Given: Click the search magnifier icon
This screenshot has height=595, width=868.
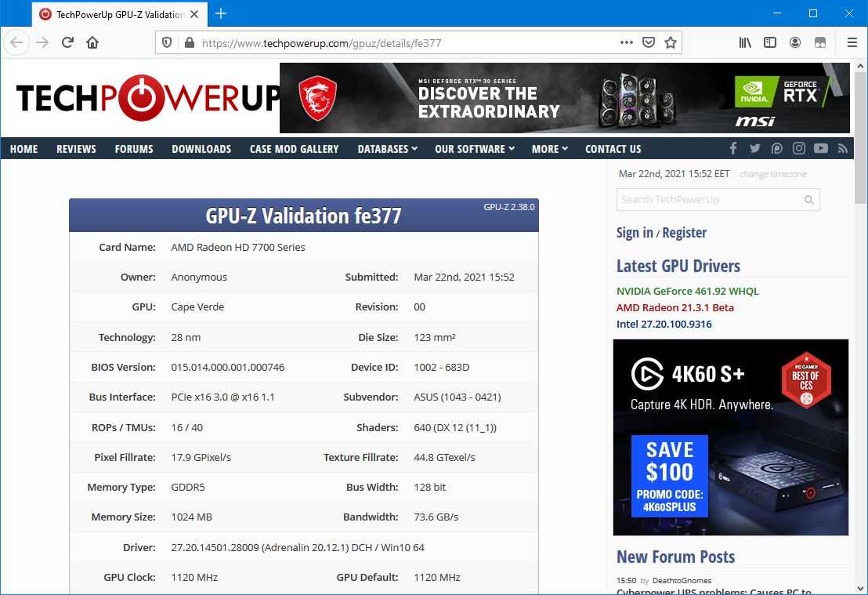Looking at the screenshot, I should pyautogui.click(x=808, y=200).
